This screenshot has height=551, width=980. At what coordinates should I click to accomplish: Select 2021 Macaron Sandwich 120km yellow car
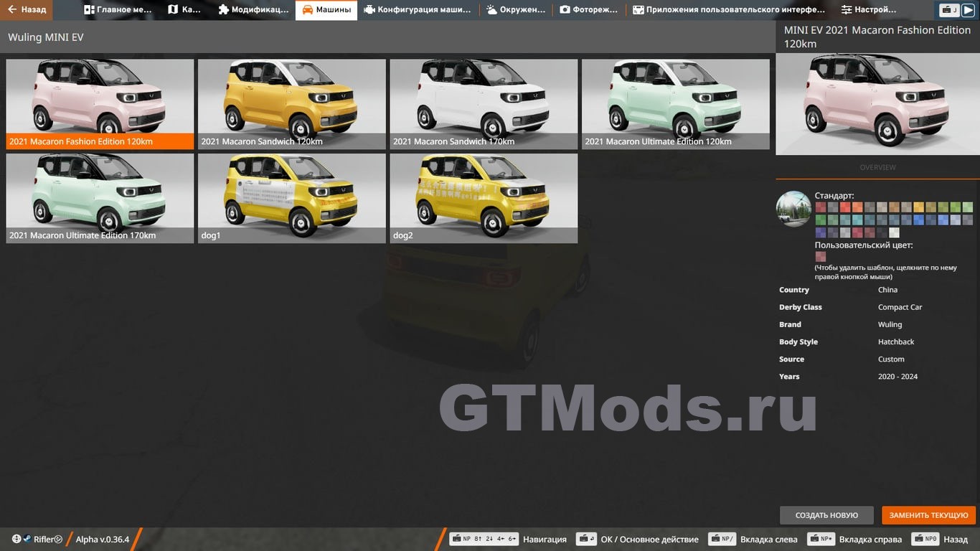292,104
